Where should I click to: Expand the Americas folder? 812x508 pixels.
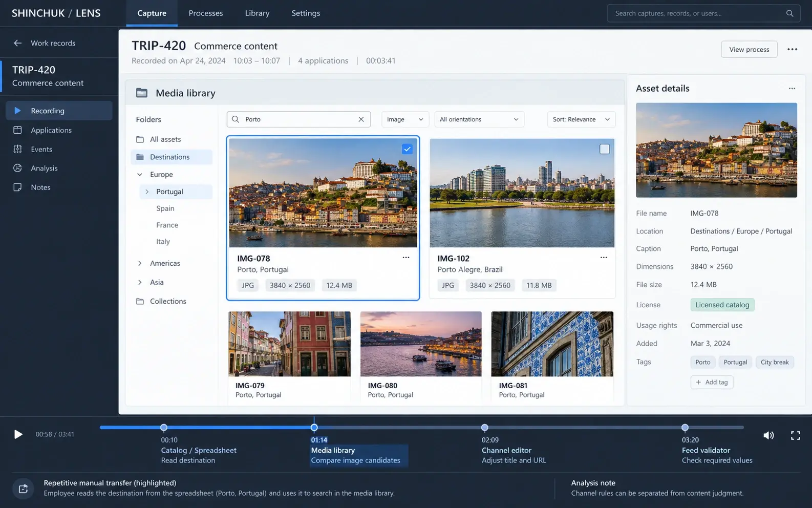tap(140, 263)
